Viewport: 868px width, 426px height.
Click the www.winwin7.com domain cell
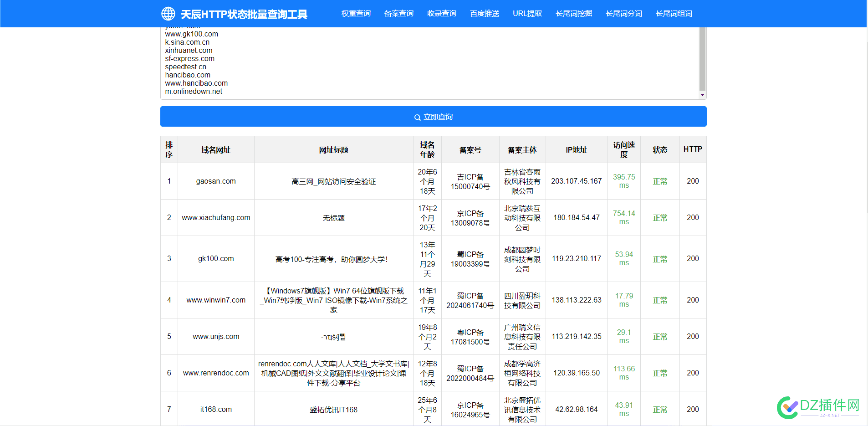(216, 300)
